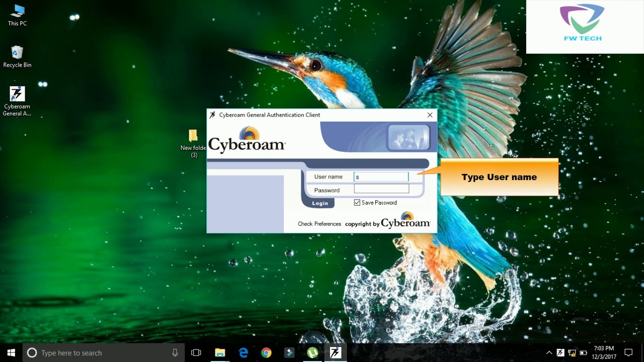Viewport: 644px width, 362px height.
Task: Open uTorrent from the taskbar
Action: pyautogui.click(x=312, y=352)
